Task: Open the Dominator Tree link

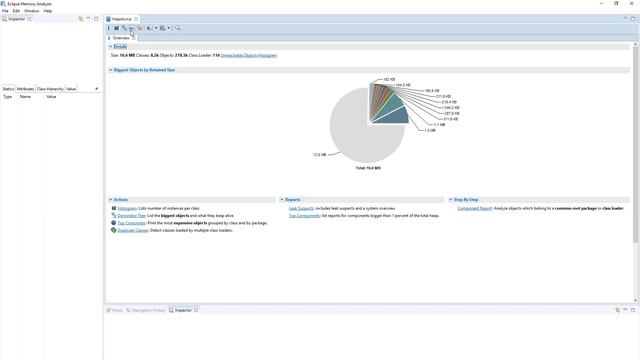Action: (131, 216)
